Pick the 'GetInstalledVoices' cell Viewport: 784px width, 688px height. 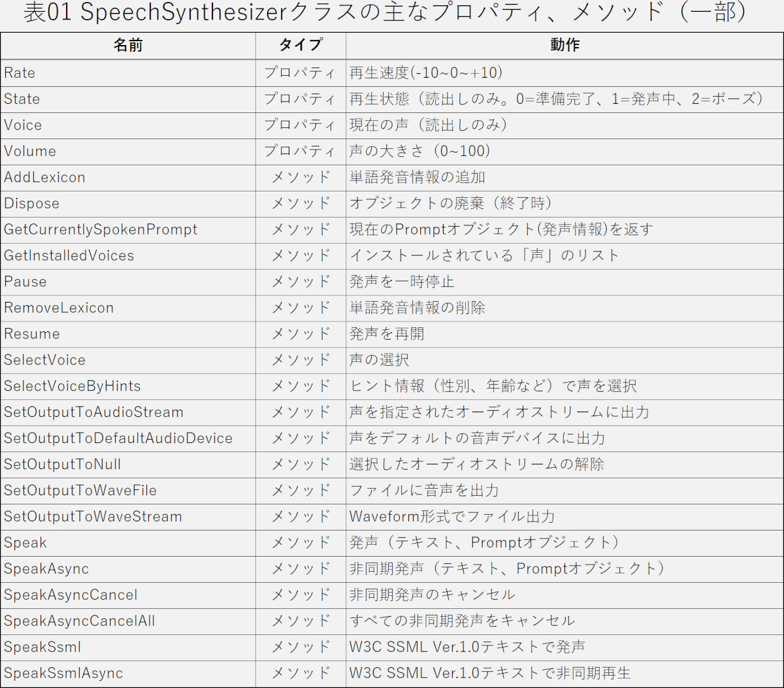pos(128,255)
